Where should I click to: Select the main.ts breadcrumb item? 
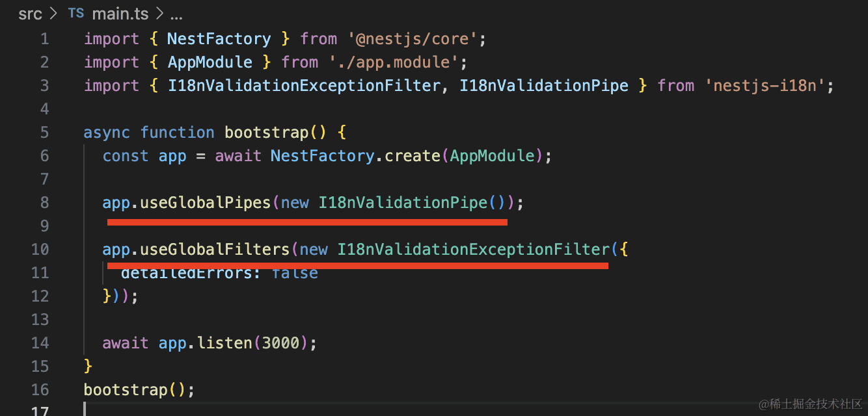pyautogui.click(x=120, y=14)
